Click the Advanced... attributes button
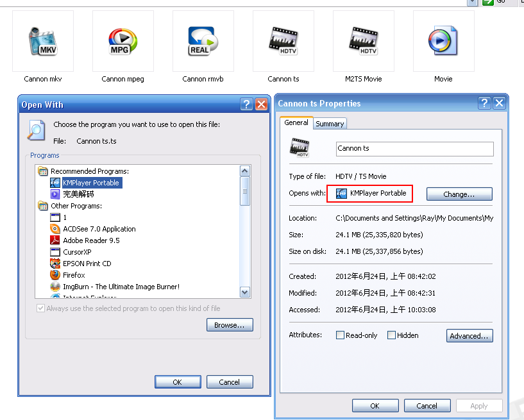 coord(469,336)
